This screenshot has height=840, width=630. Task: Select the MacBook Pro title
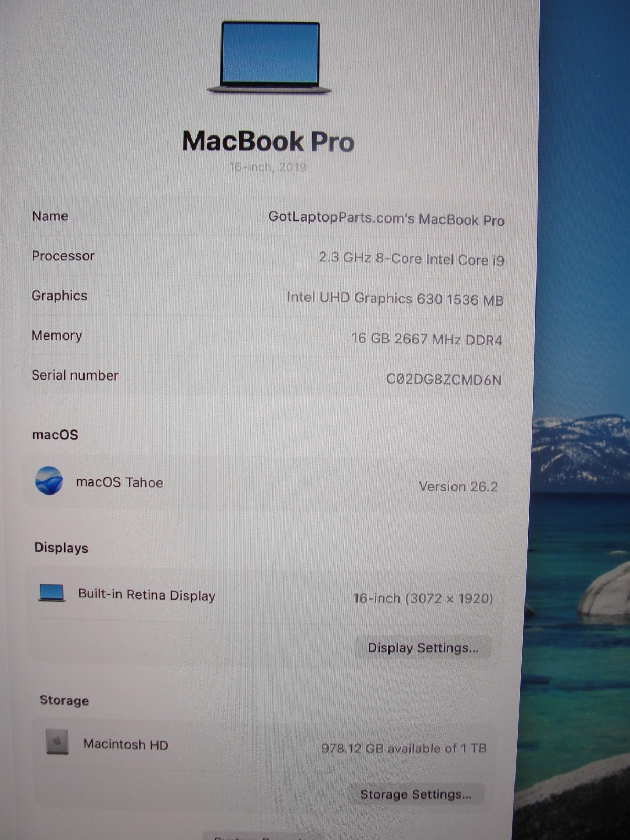click(268, 141)
